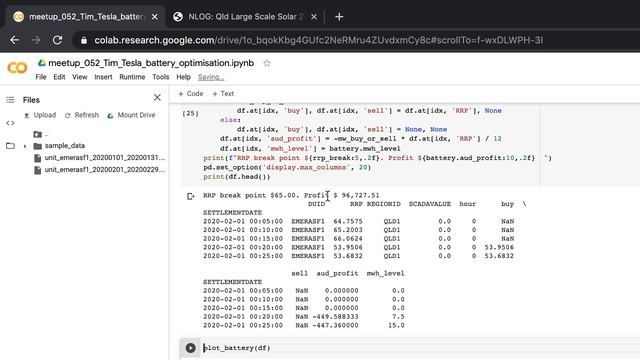640x360 pixels.
Task: Click the cell execution count [25]
Action: 190,113
